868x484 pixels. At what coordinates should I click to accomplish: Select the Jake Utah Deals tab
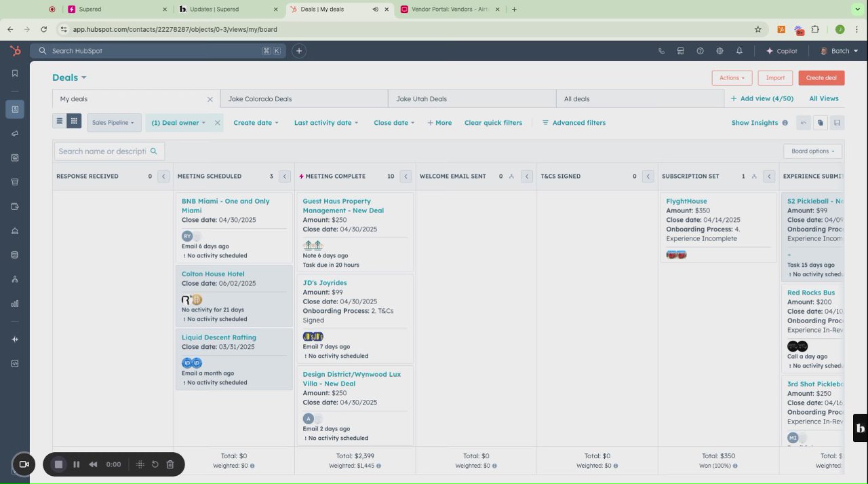[472, 99]
